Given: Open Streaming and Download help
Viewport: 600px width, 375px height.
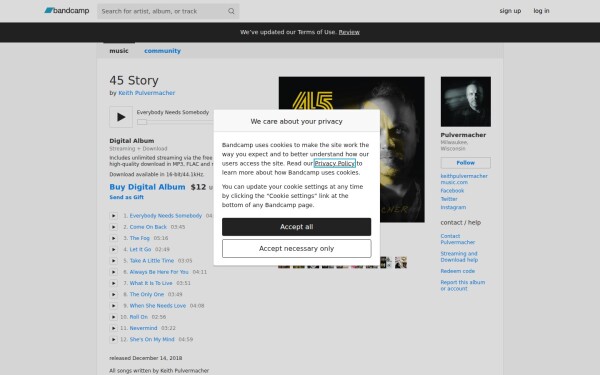Looking at the screenshot, I should pyautogui.click(x=459, y=257).
